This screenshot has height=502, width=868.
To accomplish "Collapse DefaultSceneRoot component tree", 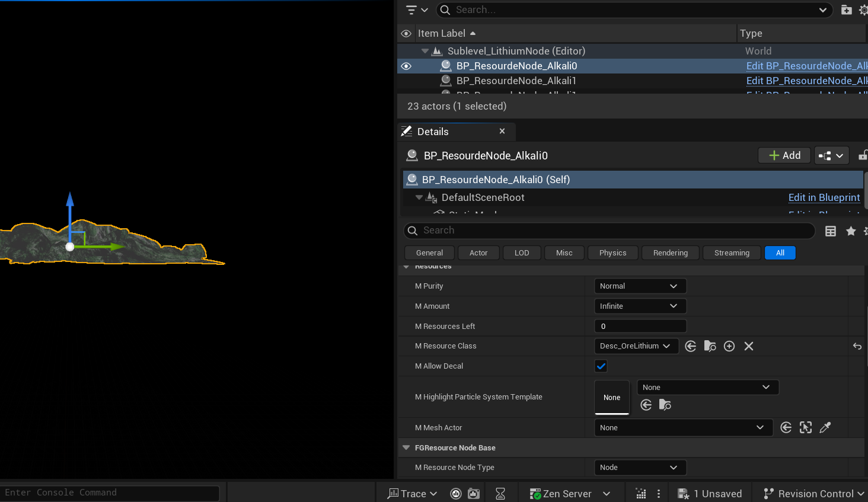I will (x=419, y=197).
